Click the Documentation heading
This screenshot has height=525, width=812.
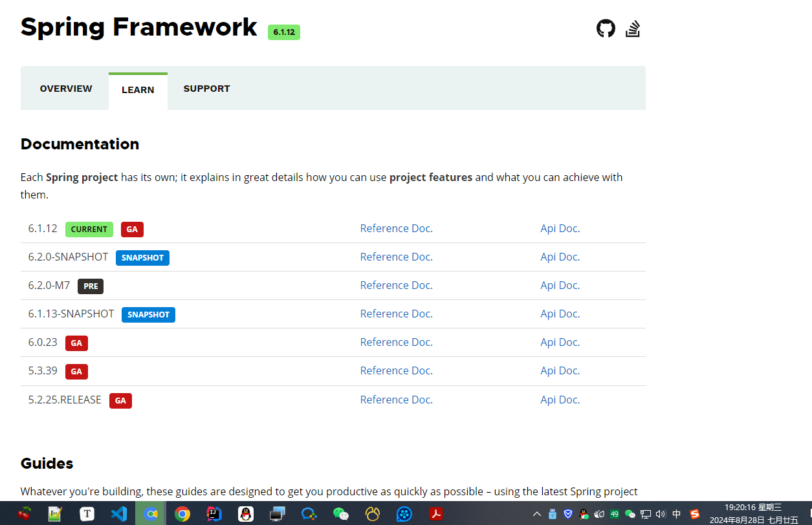(x=80, y=144)
